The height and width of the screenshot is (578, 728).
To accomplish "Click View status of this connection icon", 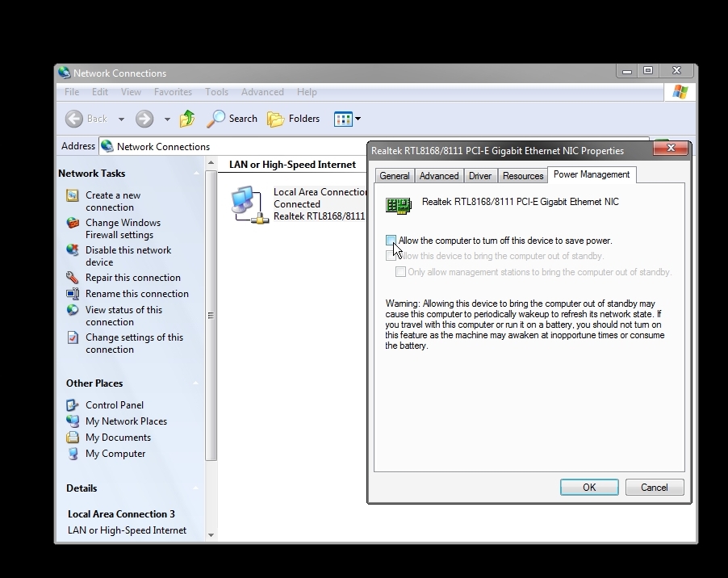I will point(73,310).
